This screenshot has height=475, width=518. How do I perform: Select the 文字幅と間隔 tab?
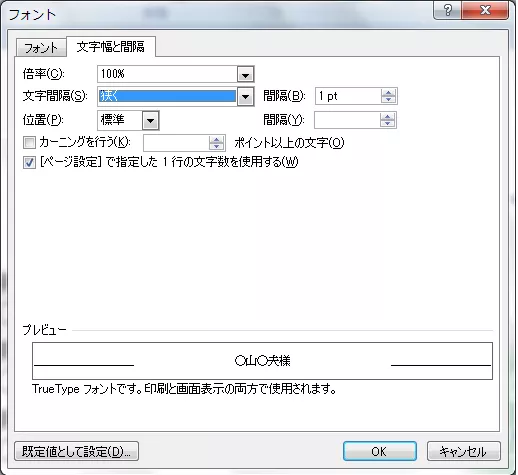(x=111, y=47)
